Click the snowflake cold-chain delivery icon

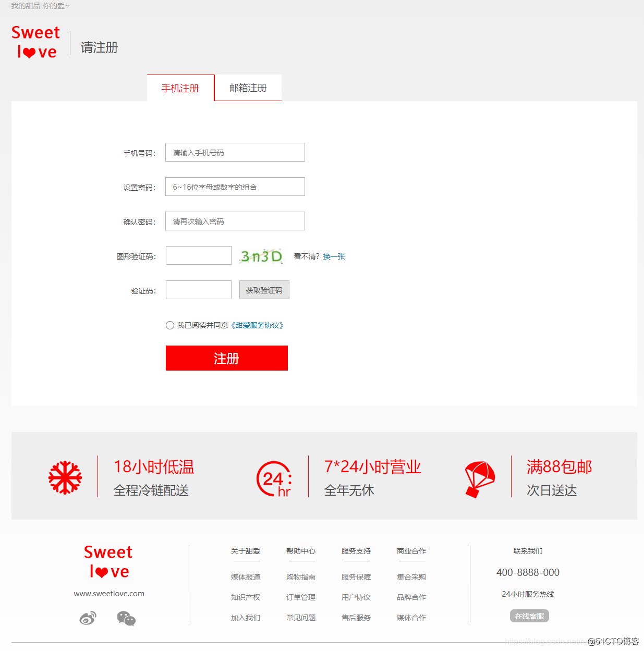click(x=65, y=476)
